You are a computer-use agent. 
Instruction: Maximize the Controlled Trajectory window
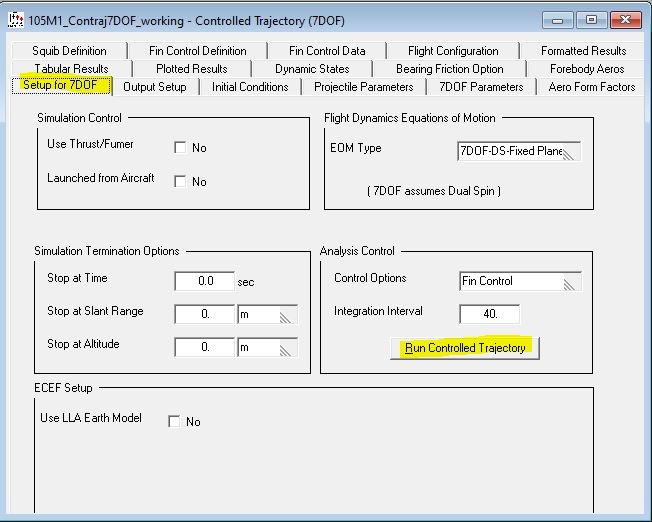click(591, 20)
